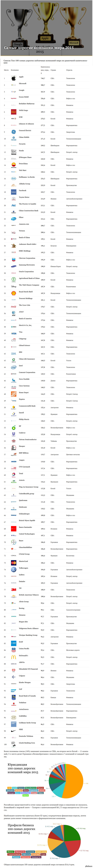The width and height of the screenshot is (93, 868).
Task: Click the Google logo in the table
Action: tap(13, 92)
